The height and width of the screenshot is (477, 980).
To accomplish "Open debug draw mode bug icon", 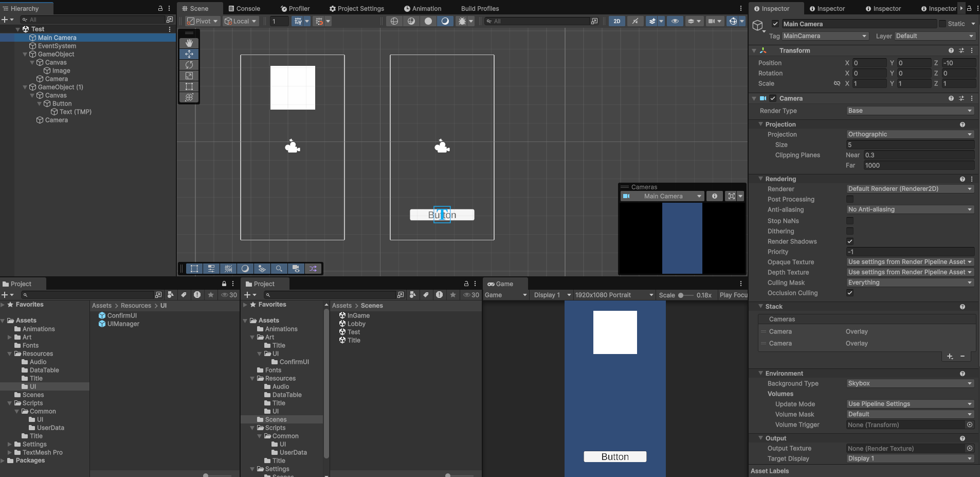I will [x=462, y=21].
